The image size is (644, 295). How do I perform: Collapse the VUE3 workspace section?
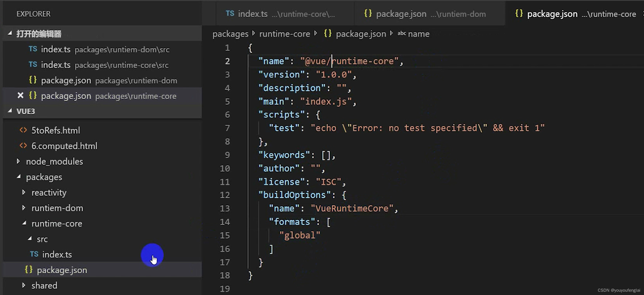(x=10, y=111)
